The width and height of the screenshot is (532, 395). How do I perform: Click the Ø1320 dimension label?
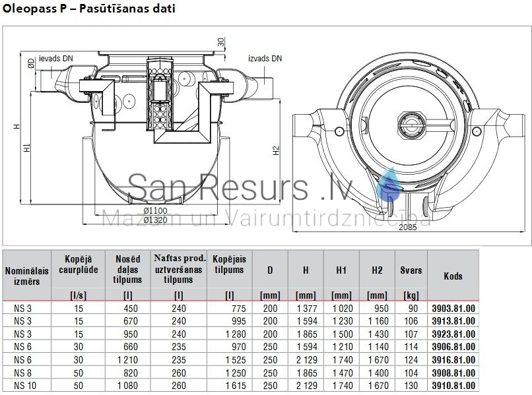[155, 220]
